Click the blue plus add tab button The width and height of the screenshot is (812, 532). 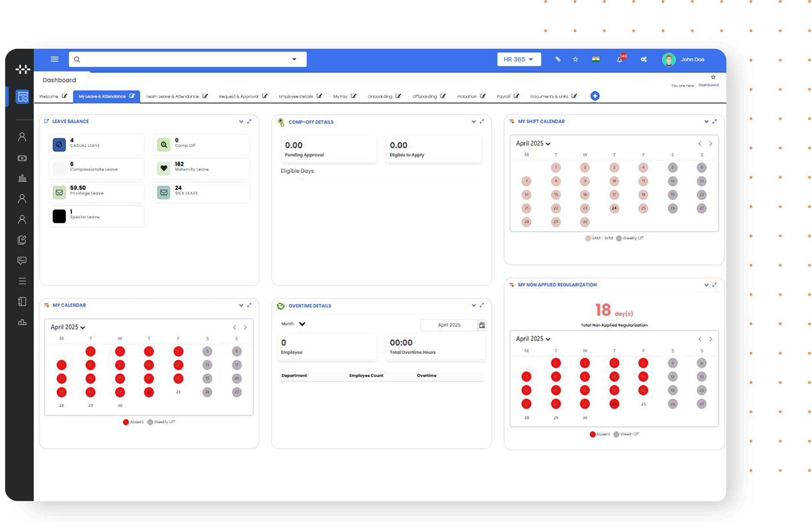(x=595, y=96)
